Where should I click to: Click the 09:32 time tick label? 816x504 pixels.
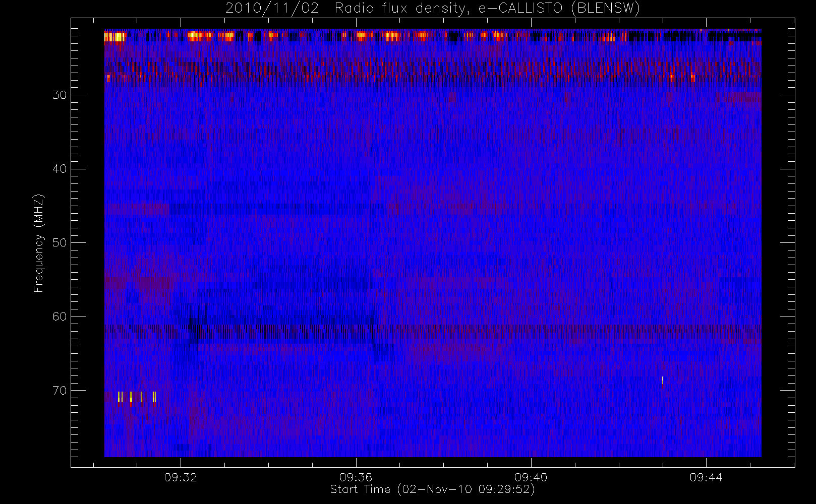click(x=181, y=477)
